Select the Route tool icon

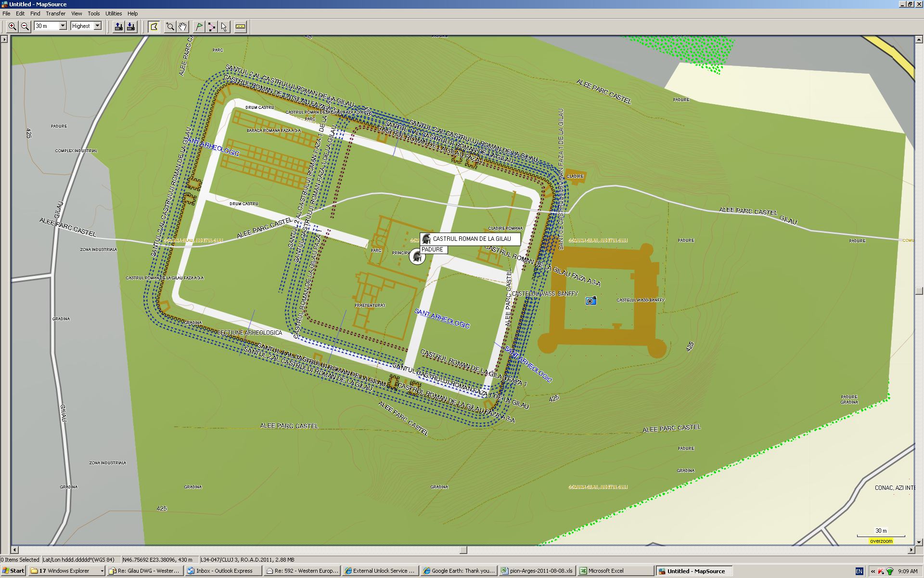coord(211,26)
